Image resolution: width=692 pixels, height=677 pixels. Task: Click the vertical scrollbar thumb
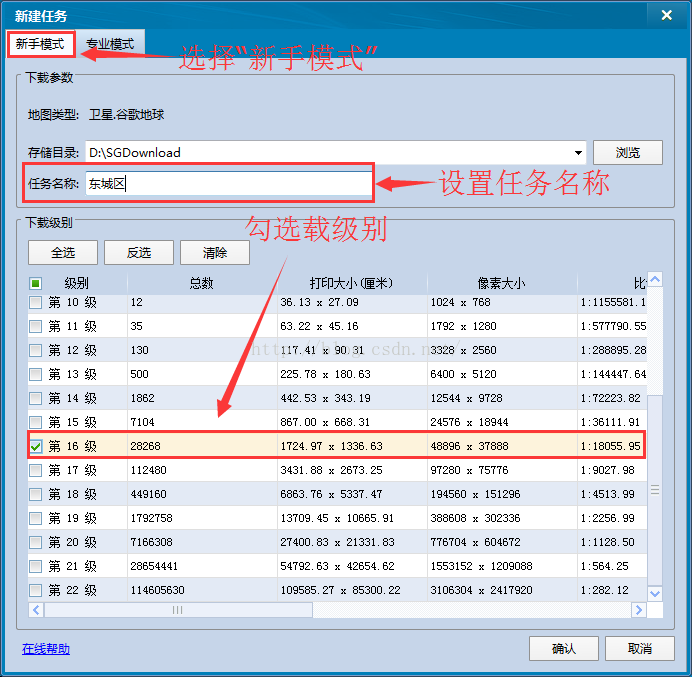(x=655, y=490)
